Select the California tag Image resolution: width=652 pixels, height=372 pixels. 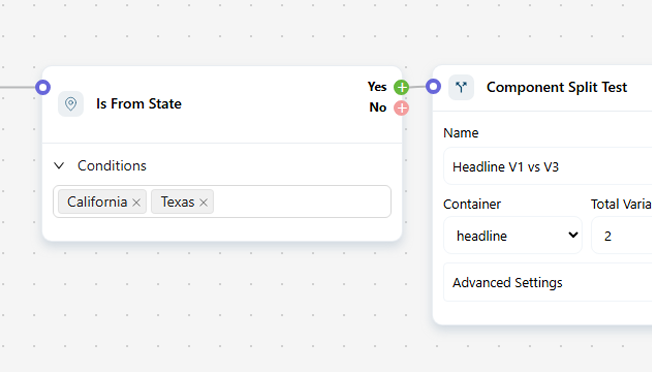97,202
